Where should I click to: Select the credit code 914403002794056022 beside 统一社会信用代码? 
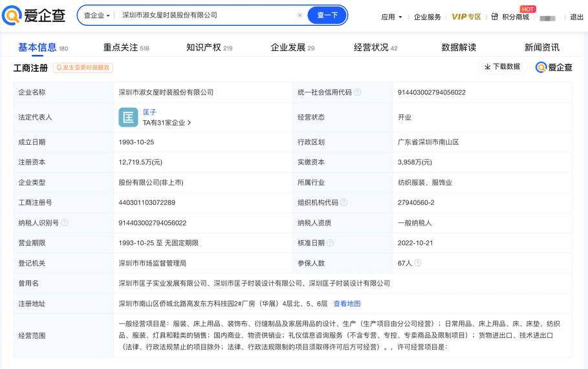[x=431, y=92]
